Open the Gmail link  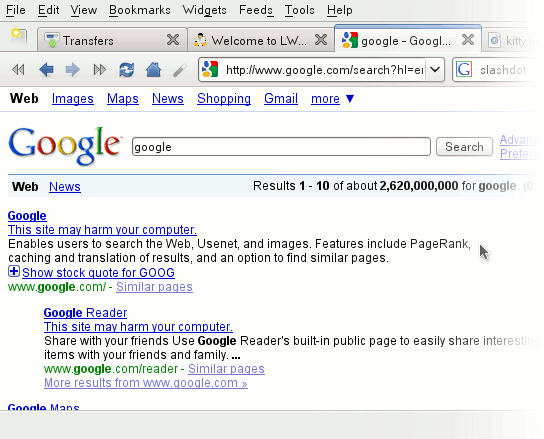point(281,99)
